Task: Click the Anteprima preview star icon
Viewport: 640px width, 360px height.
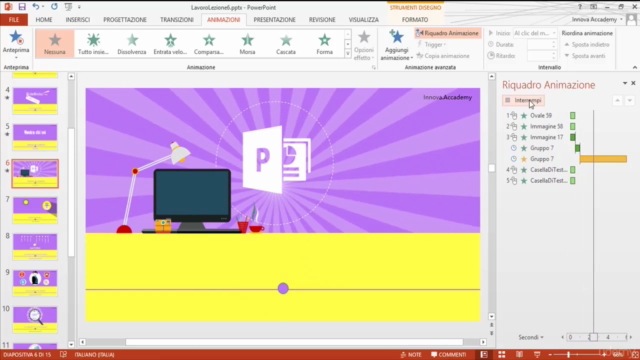Action: pyautogui.click(x=16, y=38)
